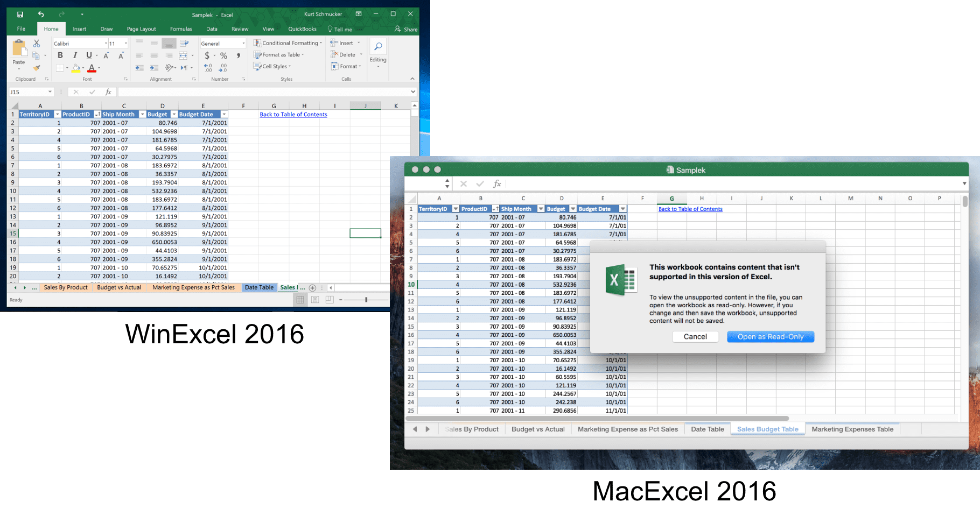980x523 pixels.
Task: Click the Format Painter brush icon
Action: tap(37, 68)
